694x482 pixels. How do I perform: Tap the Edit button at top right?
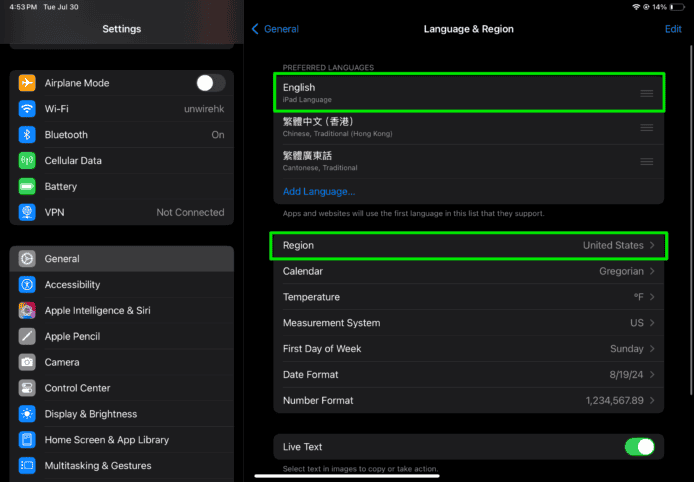coord(673,29)
